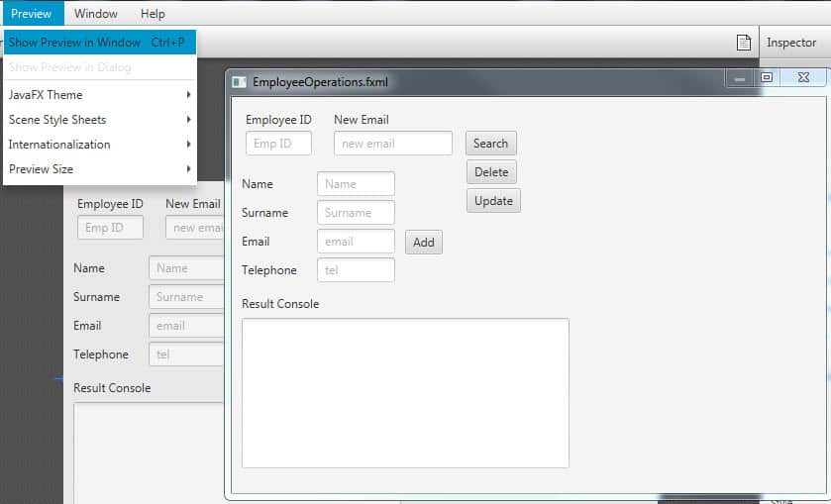Select the Result Console text area in canvas
This screenshot has width=831, height=504.
149,454
